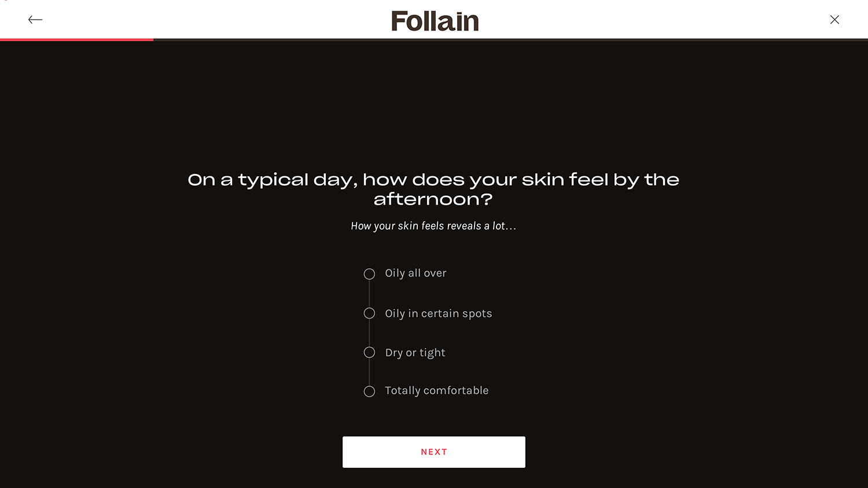Mark the "Totally comfortable" radio circle

[369, 391]
